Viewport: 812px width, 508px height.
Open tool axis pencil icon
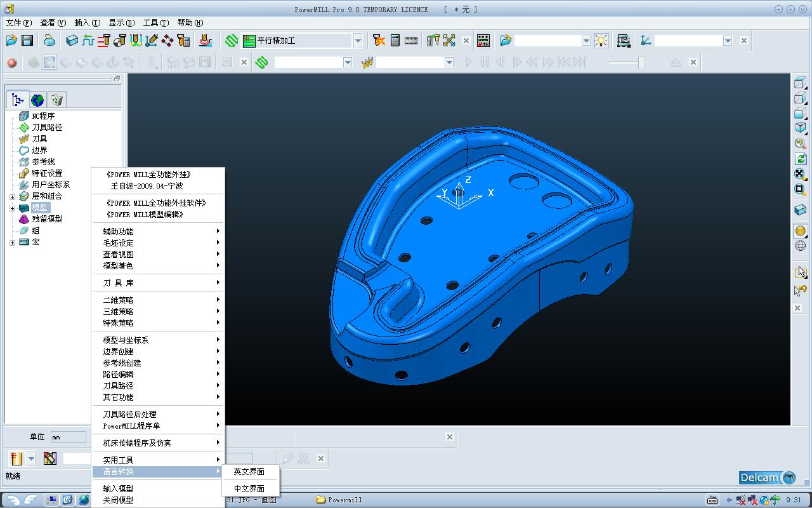pos(152,41)
